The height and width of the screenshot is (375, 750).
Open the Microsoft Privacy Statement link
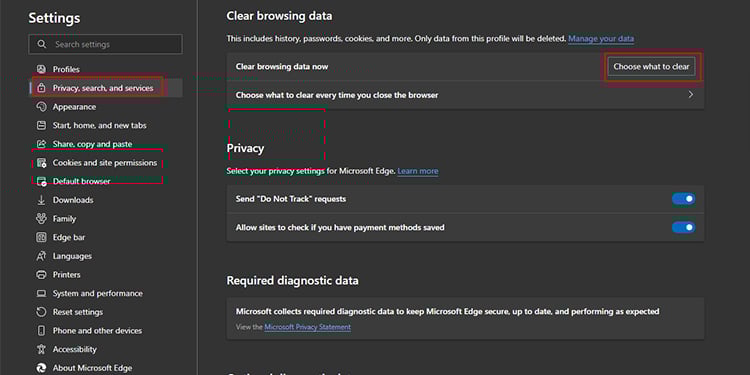[308, 327]
